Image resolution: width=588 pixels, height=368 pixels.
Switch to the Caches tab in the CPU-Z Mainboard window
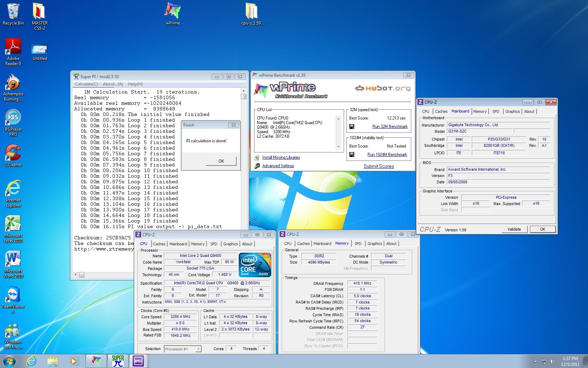tap(441, 111)
